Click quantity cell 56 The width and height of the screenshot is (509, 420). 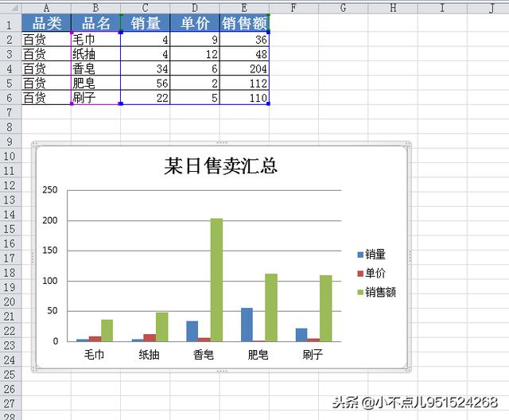tap(145, 83)
